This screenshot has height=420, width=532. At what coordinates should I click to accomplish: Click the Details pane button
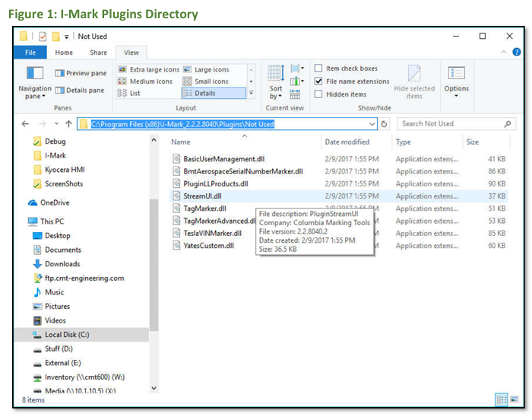coord(81,91)
